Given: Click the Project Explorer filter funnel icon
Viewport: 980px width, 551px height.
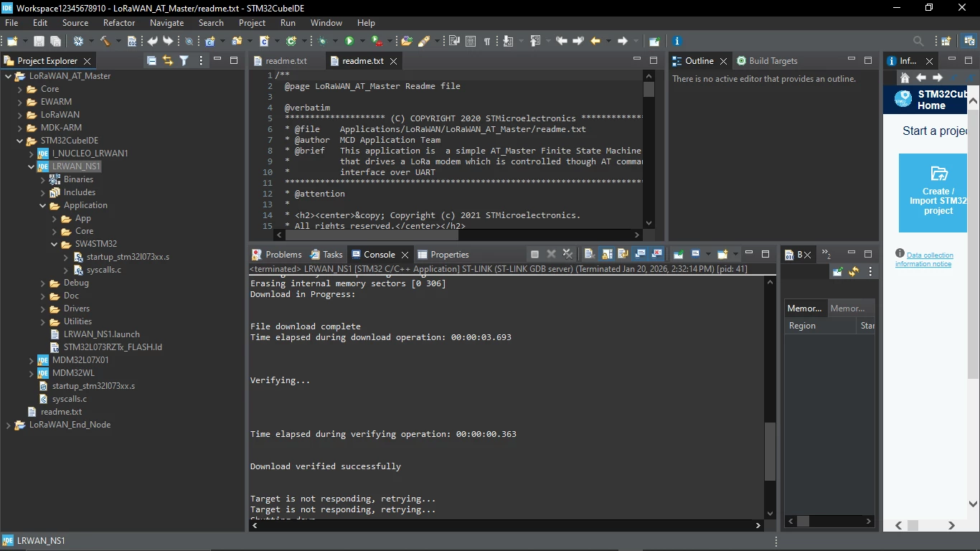Looking at the screenshot, I should pyautogui.click(x=184, y=61).
